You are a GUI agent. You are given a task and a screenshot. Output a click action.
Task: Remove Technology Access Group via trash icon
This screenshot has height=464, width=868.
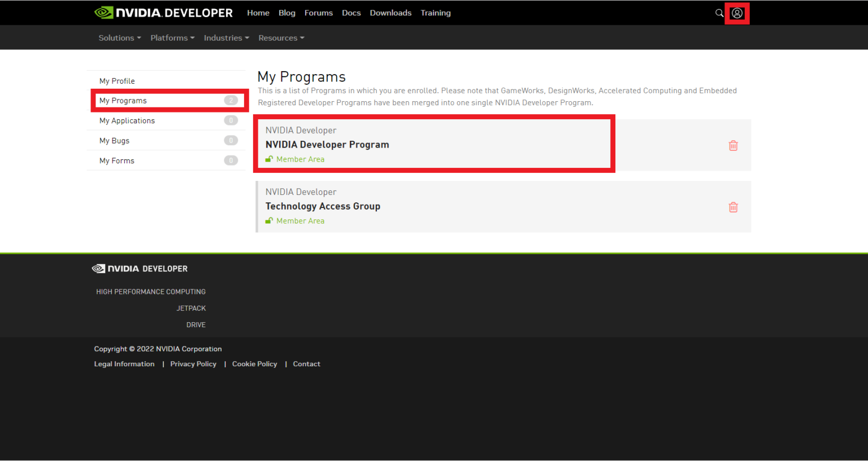coord(733,207)
